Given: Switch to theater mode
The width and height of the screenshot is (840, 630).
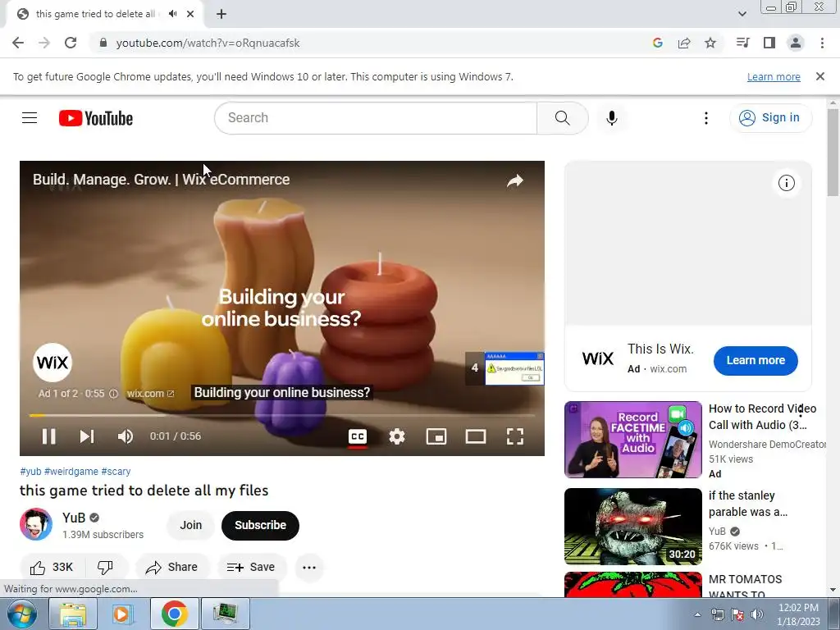Looking at the screenshot, I should pyautogui.click(x=476, y=436).
